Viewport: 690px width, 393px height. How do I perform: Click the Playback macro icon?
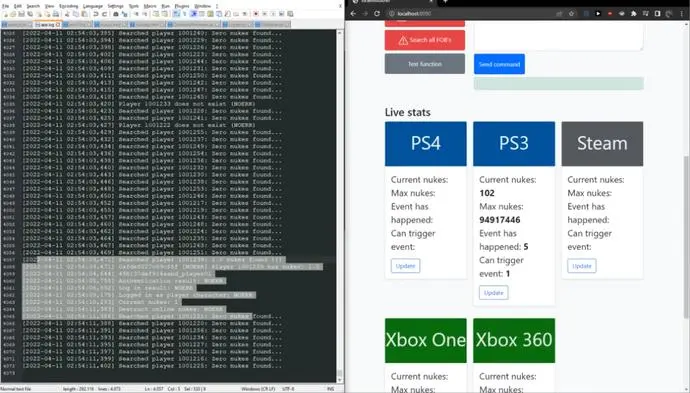coord(273,14)
